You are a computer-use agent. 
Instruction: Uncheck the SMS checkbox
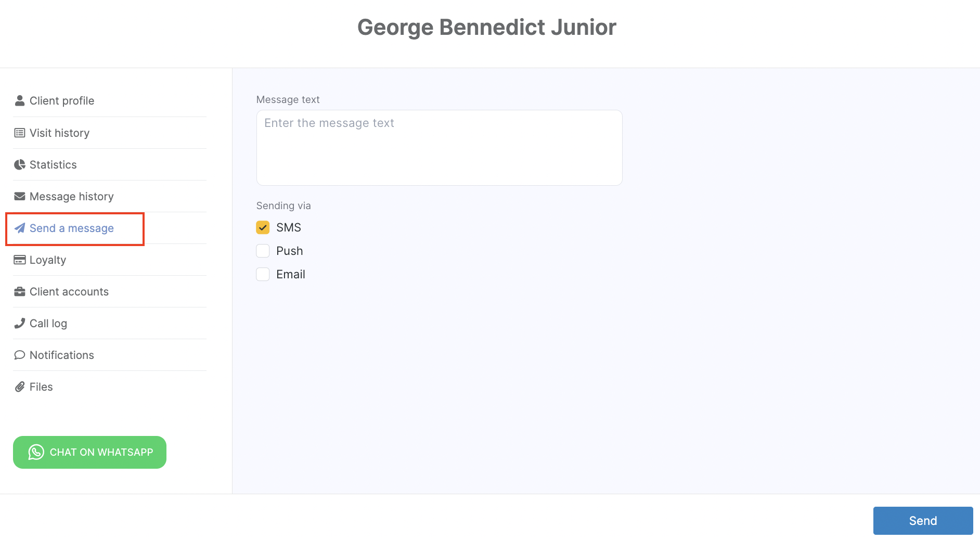click(x=263, y=228)
